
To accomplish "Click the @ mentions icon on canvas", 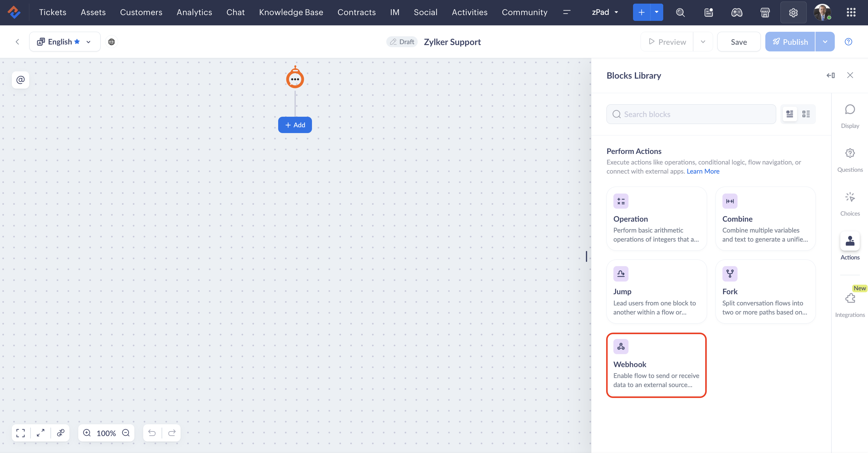I will click(20, 80).
